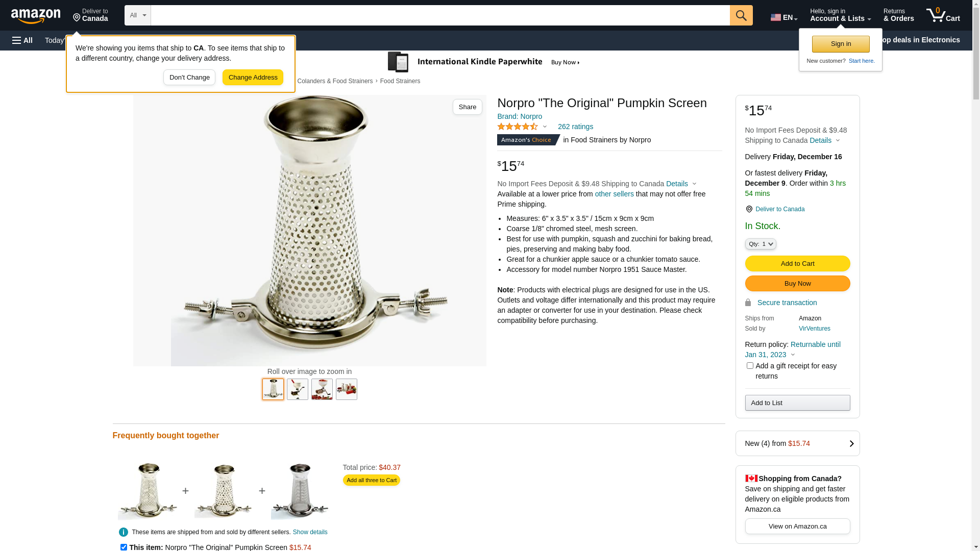Open Food Strainers breadcrumb
This screenshot has width=980, height=551.
pyautogui.click(x=400, y=81)
